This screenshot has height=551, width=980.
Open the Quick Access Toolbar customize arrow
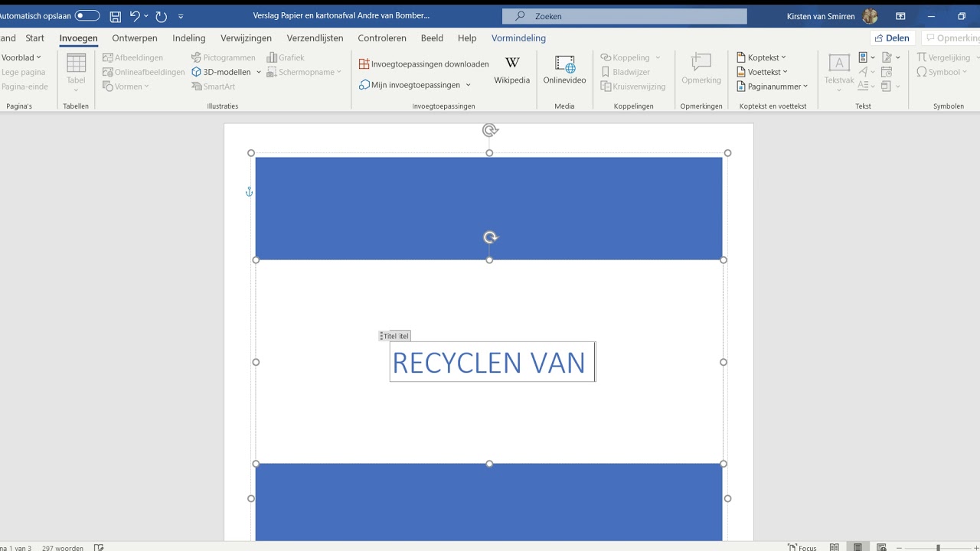coord(181,16)
